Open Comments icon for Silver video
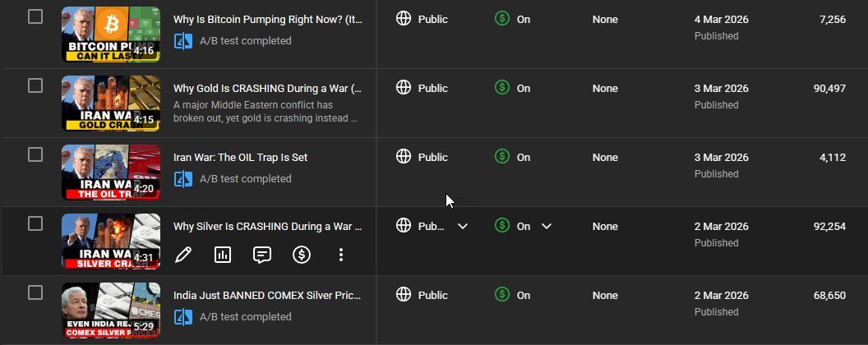 pos(262,255)
